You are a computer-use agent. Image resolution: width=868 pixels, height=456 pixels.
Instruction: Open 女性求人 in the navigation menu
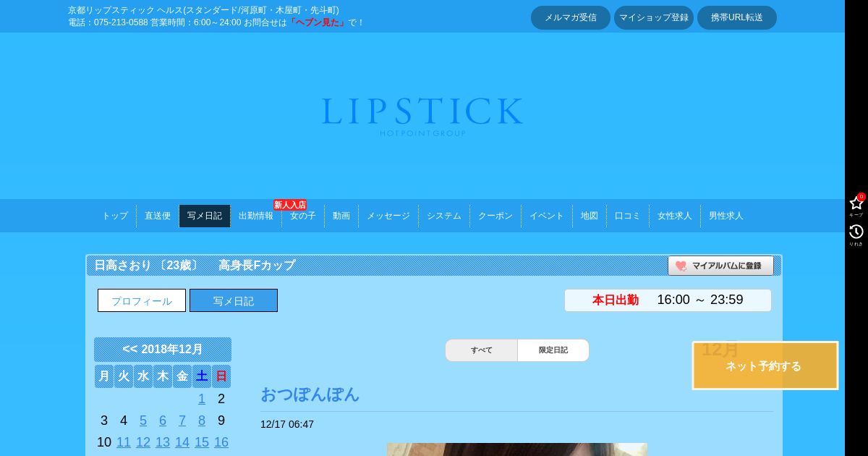(x=675, y=216)
